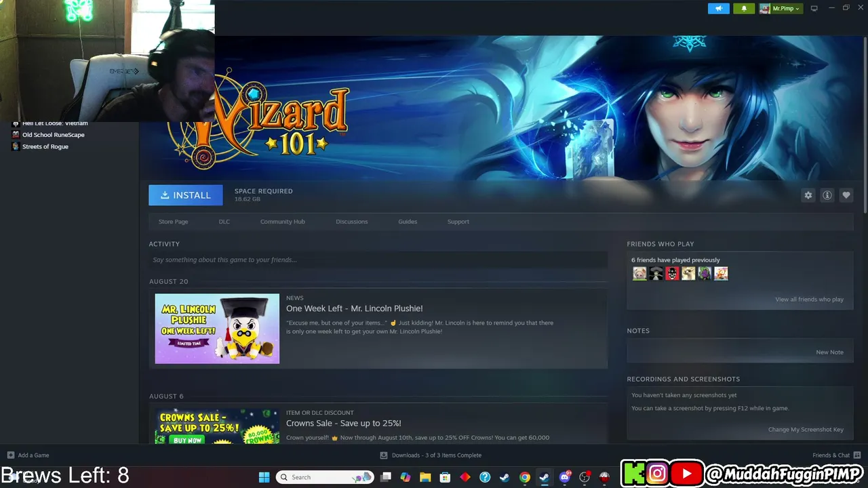Open Mr. Lincoln Plushie news thumbnail

217,329
